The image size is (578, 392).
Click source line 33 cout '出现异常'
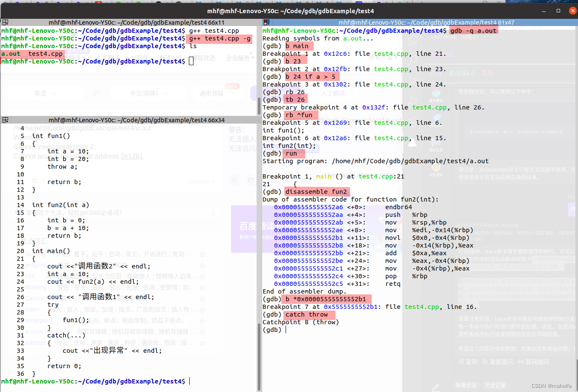point(113,351)
